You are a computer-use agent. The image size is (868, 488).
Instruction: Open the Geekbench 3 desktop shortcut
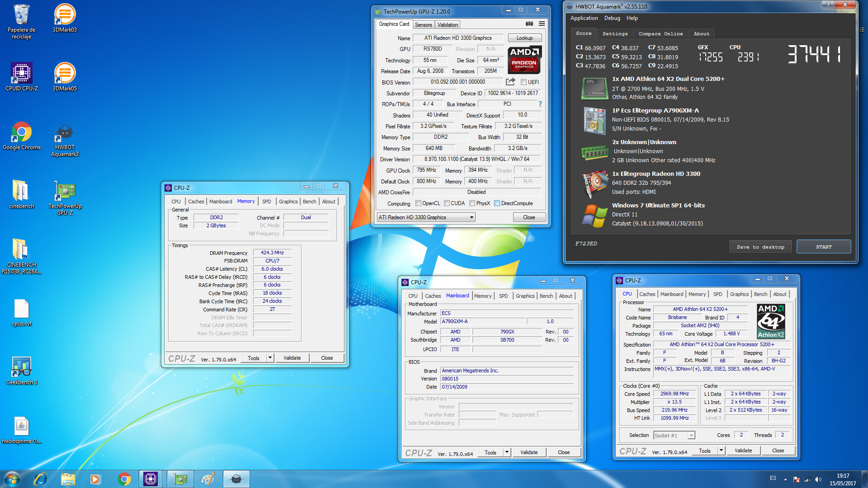point(21,371)
